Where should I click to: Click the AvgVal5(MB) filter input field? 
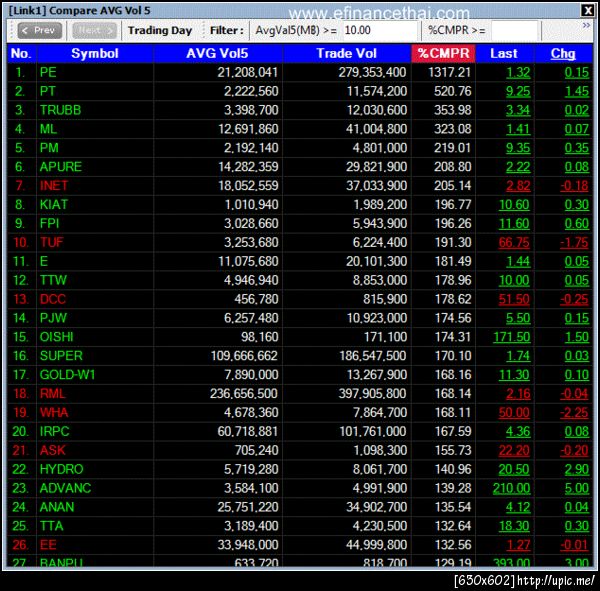(x=380, y=31)
